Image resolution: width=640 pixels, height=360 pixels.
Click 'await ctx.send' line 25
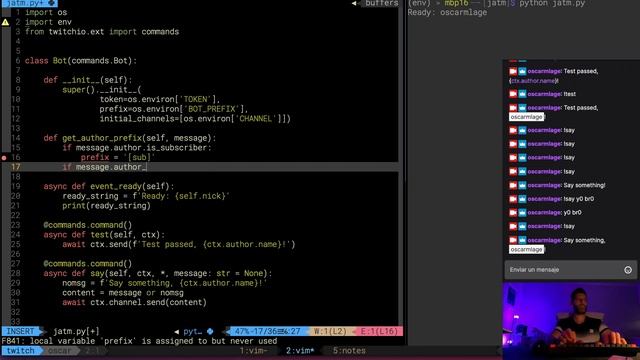click(178, 244)
